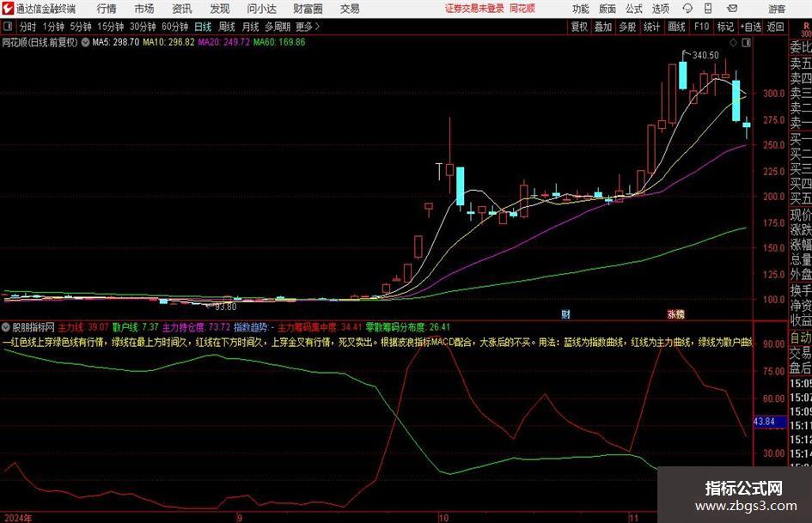The height and width of the screenshot is (523, 812).
Task: Switch to the 周线 weekly tab
Action: (226, 27)
